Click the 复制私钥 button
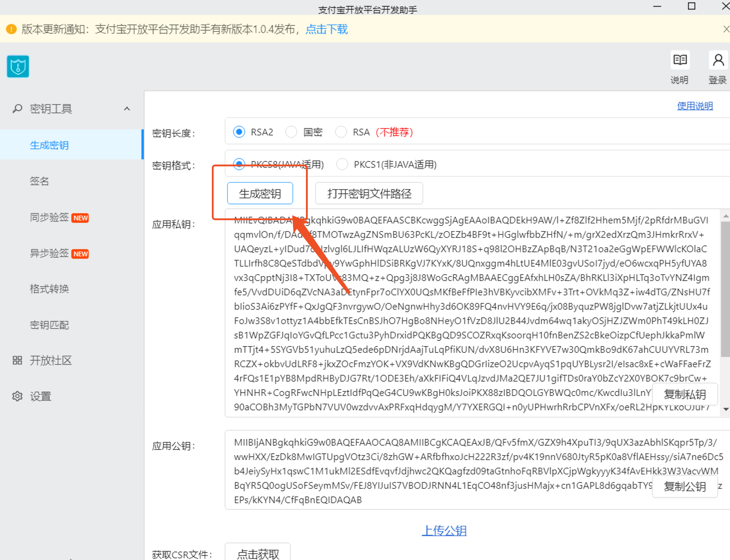 point(685,394)
